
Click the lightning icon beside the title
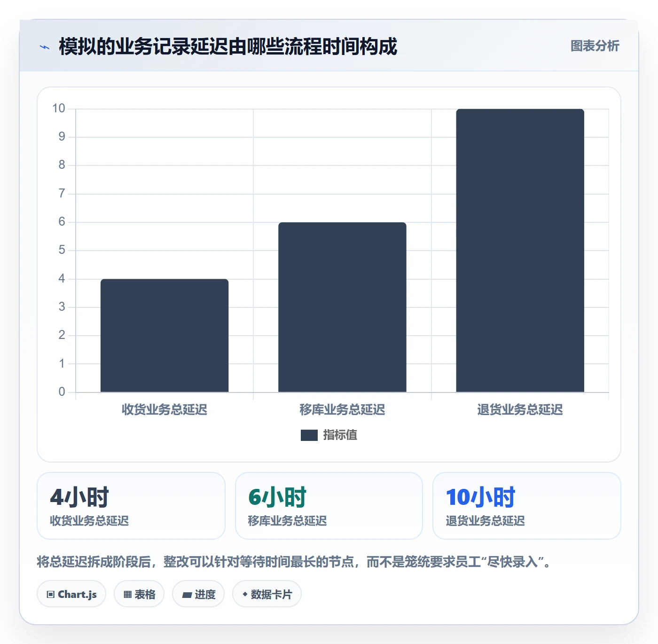pos(45,47)
